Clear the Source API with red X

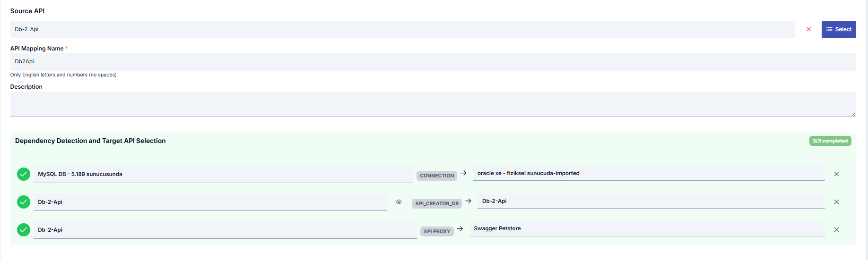point(808,29)
